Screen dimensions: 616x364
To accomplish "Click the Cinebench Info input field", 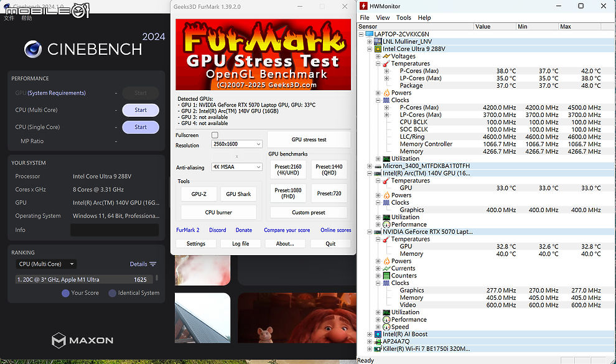I will (x=114, y=230).
